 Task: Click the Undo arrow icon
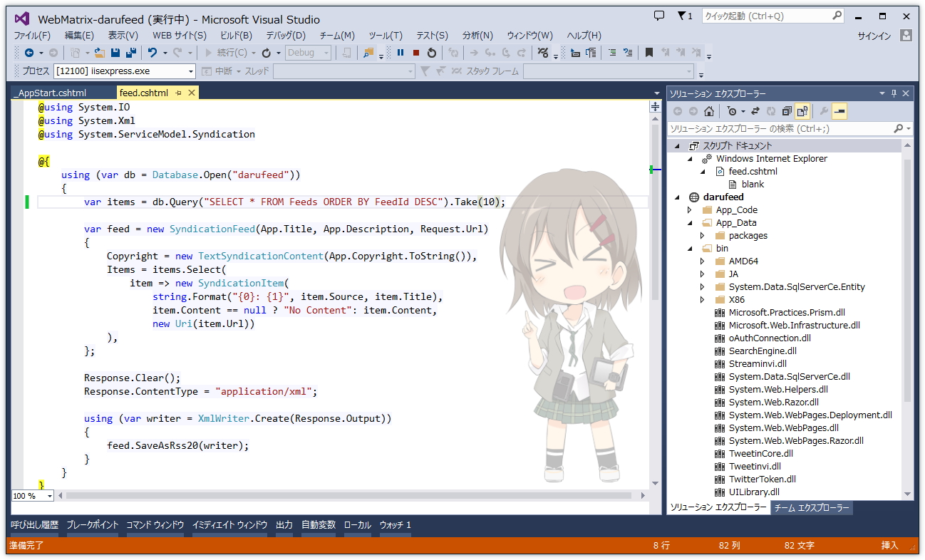[x=152, y=53]
